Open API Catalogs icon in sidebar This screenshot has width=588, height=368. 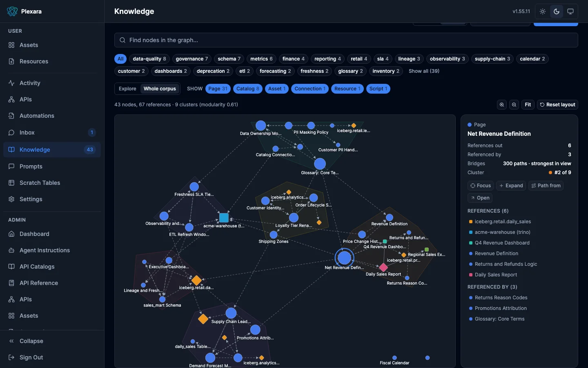tap(11, 267)
